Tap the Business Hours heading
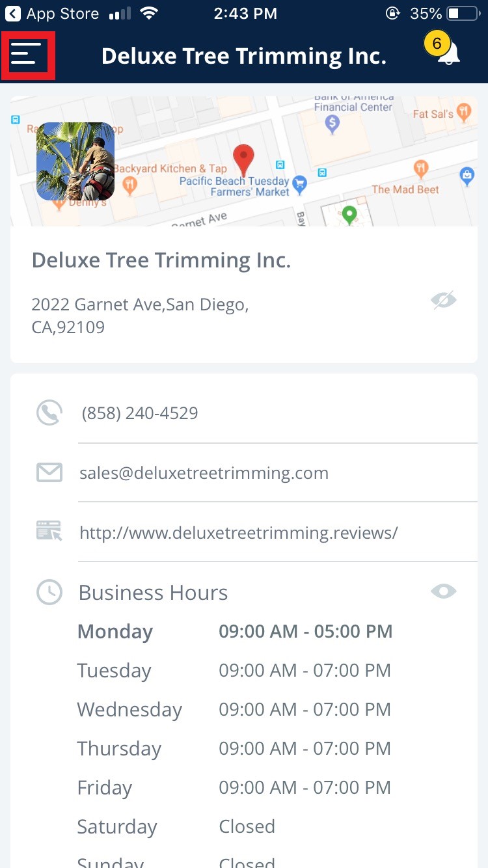Screen dimensions: 488x868 point(153,593)
